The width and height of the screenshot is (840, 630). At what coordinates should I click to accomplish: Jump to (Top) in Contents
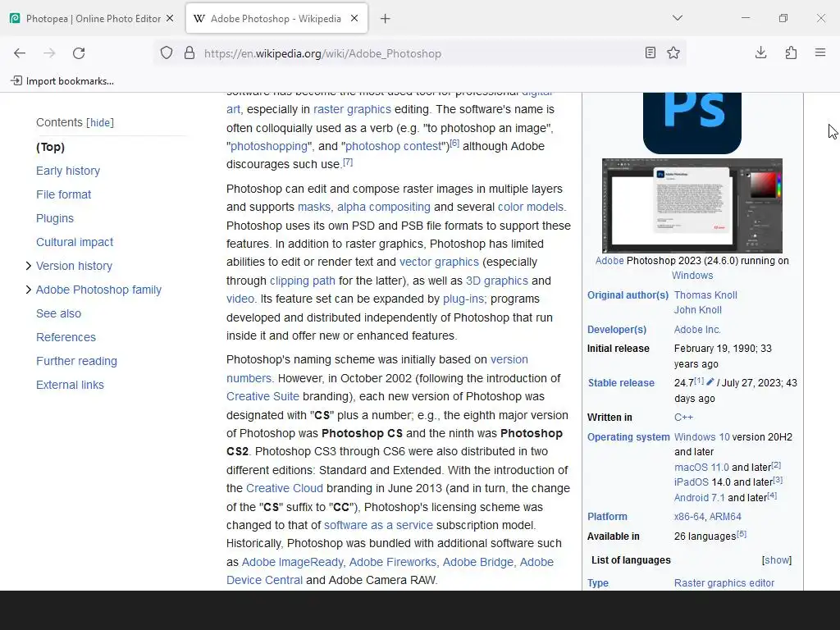(x=50, y=147)
